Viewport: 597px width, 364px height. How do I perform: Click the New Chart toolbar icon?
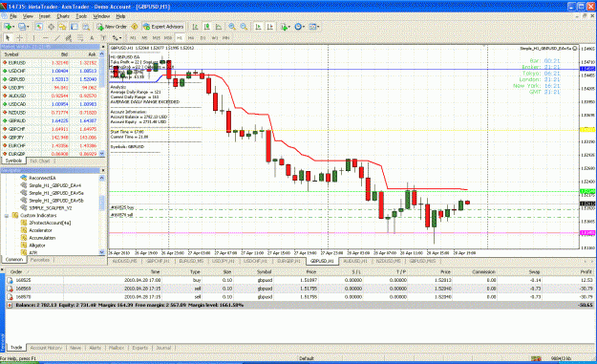click(9, 27)
